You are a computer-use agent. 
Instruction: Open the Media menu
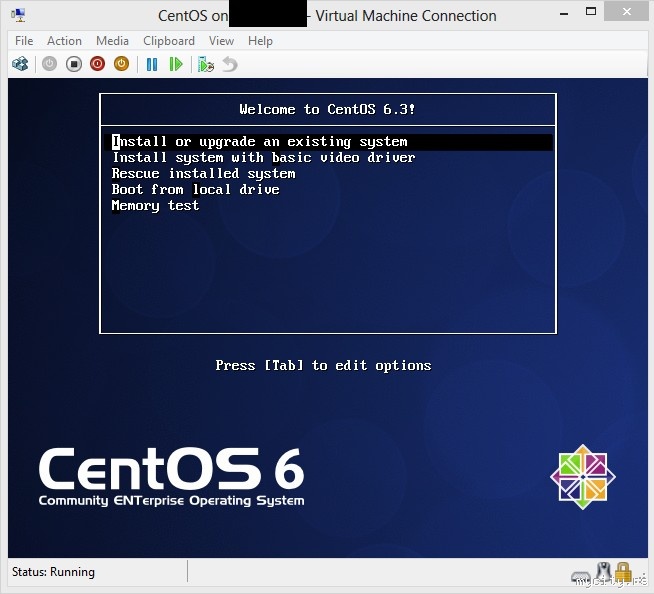click(112, 41)
